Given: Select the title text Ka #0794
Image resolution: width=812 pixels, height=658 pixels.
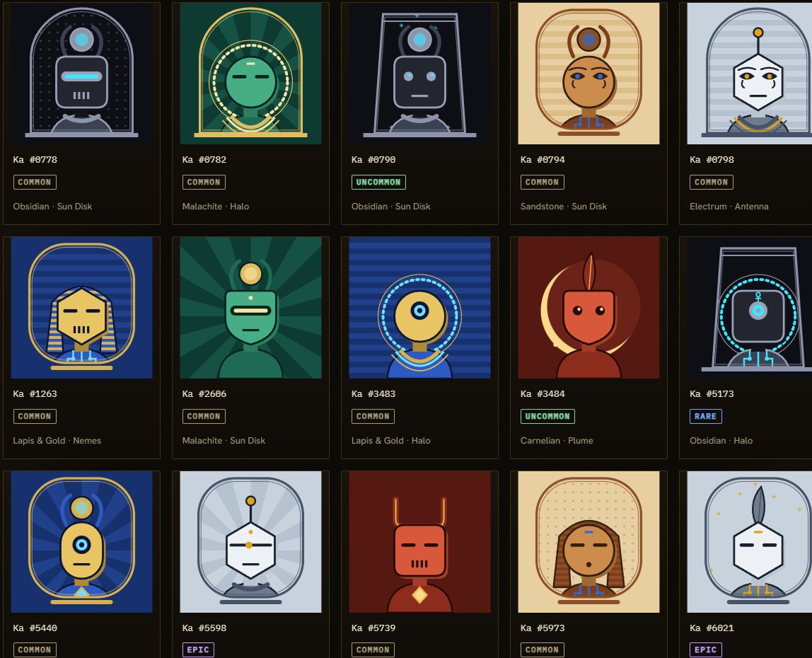Looking at the screenshot, I should pyautogui.click(x=543, y=160).
